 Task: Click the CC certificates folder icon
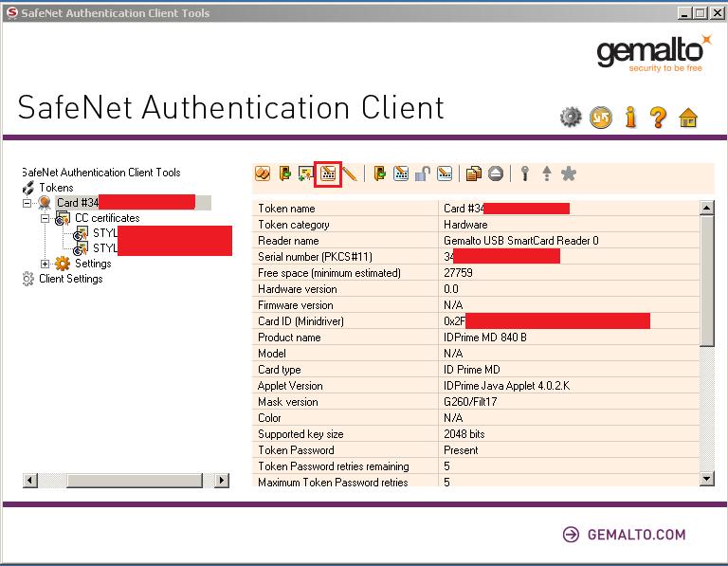(63, 218)
